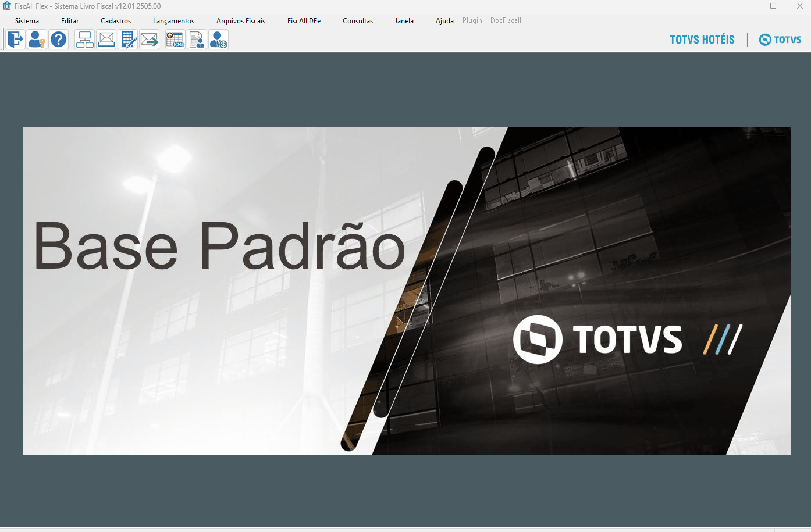Open the user with key login icon
This screenshot has width=811, height=532.
coord(37,40)
